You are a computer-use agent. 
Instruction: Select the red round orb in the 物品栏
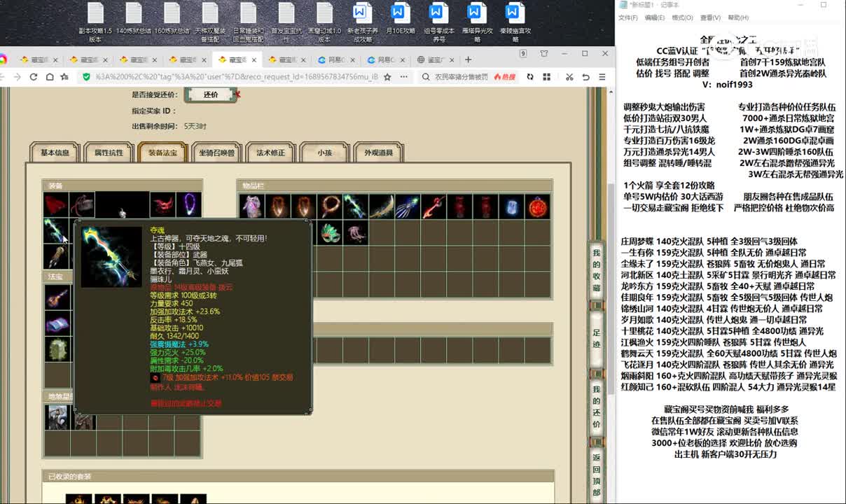(x=538, y=206)
